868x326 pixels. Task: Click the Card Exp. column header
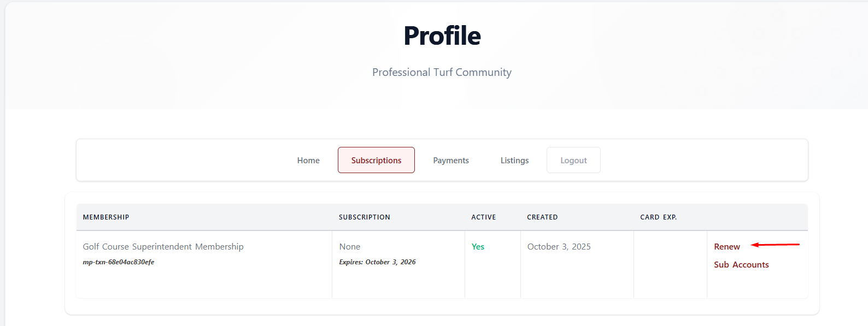(658, 217)
